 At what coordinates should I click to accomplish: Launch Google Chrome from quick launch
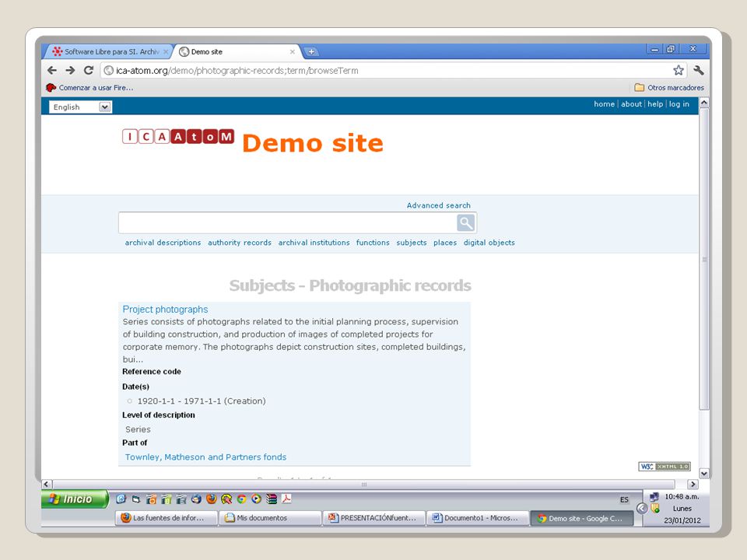tap(241, 499)
